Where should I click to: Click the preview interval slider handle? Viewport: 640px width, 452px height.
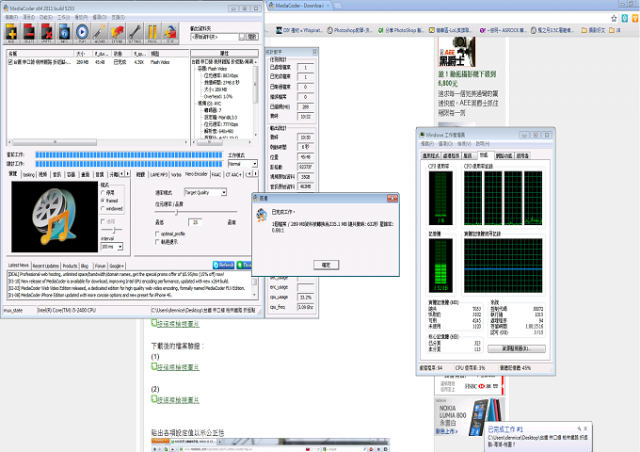[x=115, y=230]
